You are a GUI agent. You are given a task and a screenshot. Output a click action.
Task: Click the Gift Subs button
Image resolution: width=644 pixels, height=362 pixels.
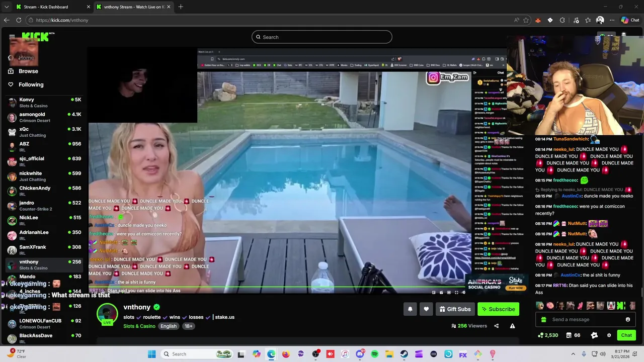pos(455,309)
